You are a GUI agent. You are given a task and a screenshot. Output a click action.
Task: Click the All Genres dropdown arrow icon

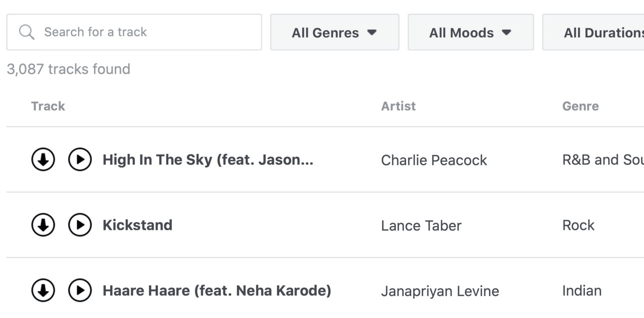372,32
